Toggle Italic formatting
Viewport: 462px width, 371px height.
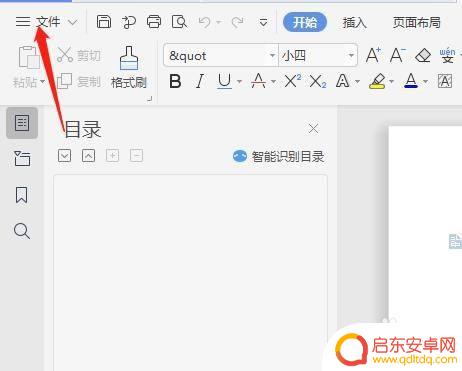pos(200,81)
